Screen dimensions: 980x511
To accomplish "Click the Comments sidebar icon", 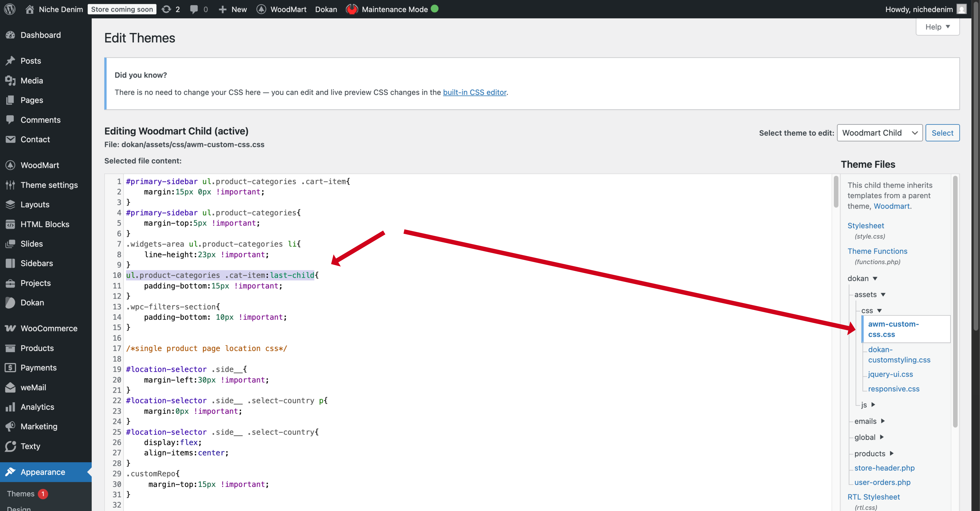I will 10,120.
